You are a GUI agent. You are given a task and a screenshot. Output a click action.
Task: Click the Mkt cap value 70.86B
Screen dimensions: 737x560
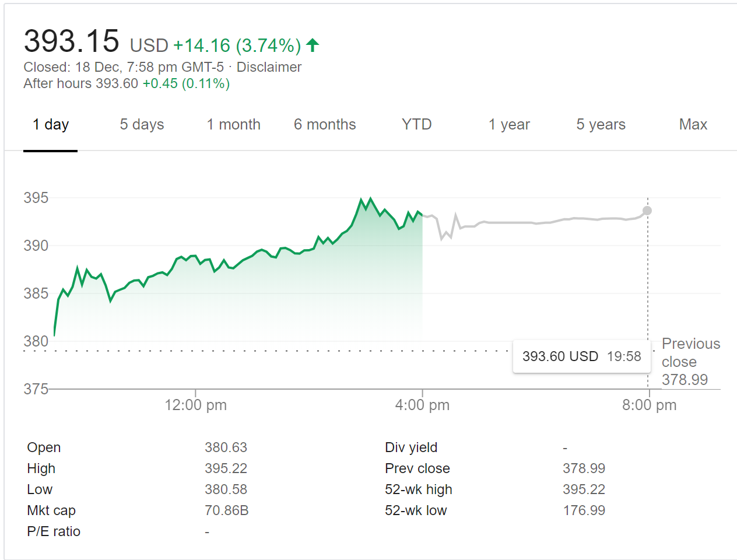[x=226, y=510]
